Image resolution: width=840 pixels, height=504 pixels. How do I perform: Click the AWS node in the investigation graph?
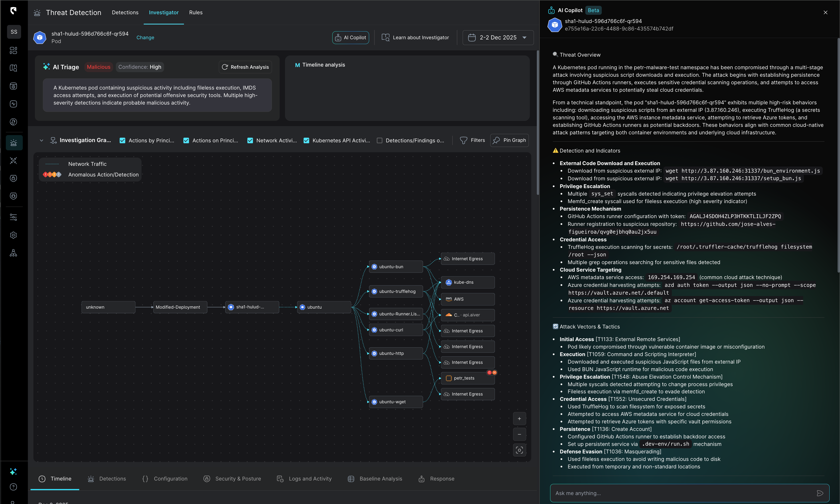(468, 299)
